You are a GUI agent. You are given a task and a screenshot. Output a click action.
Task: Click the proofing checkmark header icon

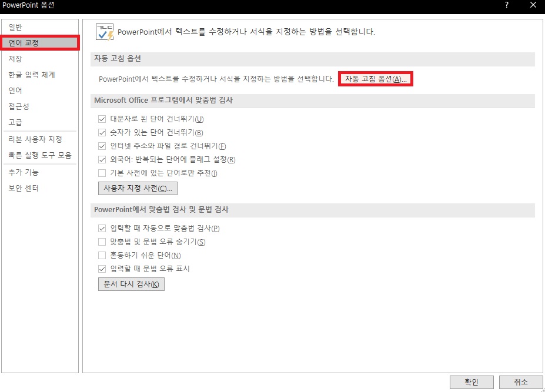105,32
